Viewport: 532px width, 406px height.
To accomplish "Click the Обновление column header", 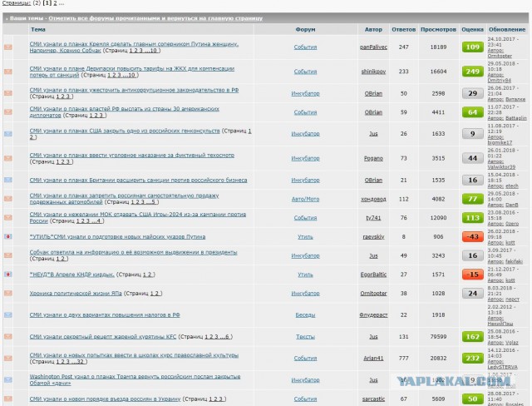I will click(507, 29).
